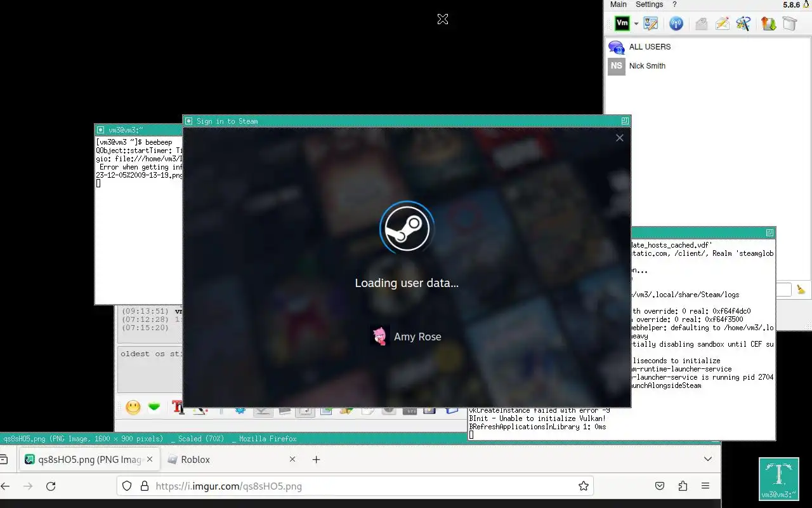Click the 'beebeep' command line in terminal
812x508 pixels.
(x=134, y=142)
